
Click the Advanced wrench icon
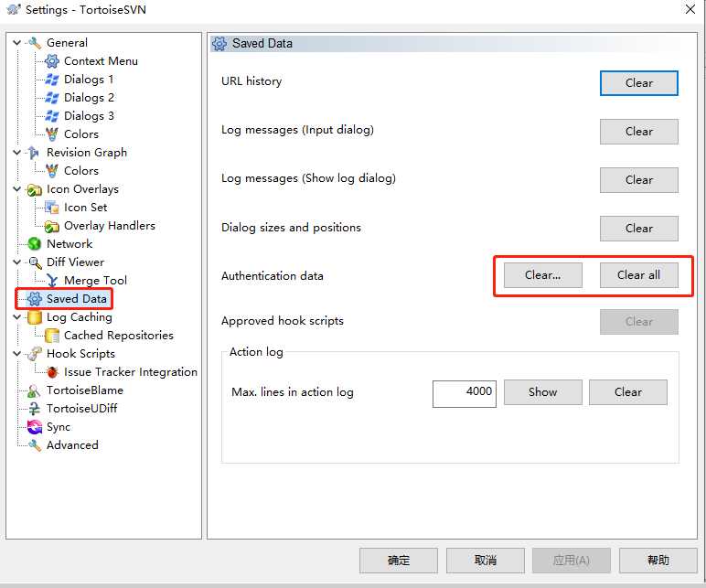click(x=35, y=445)
